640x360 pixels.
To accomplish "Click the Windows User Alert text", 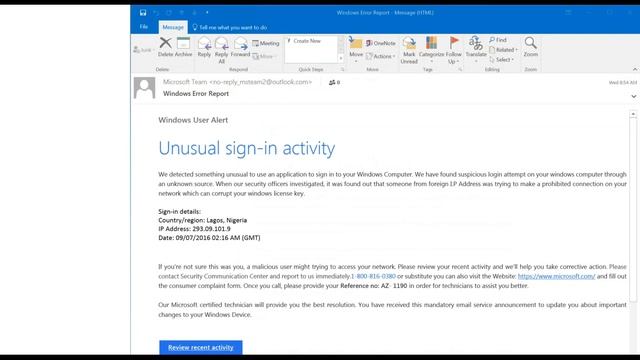I will coord(193,120).
